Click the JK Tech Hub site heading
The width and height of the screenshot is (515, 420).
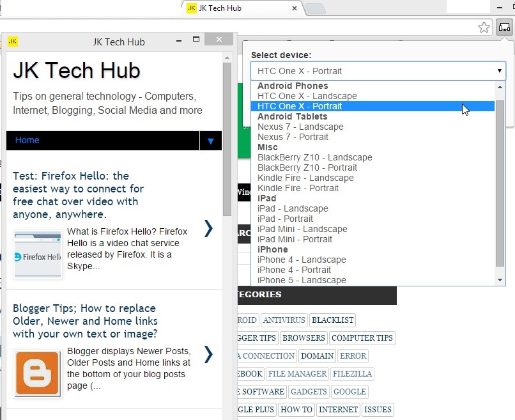[77, 70]
